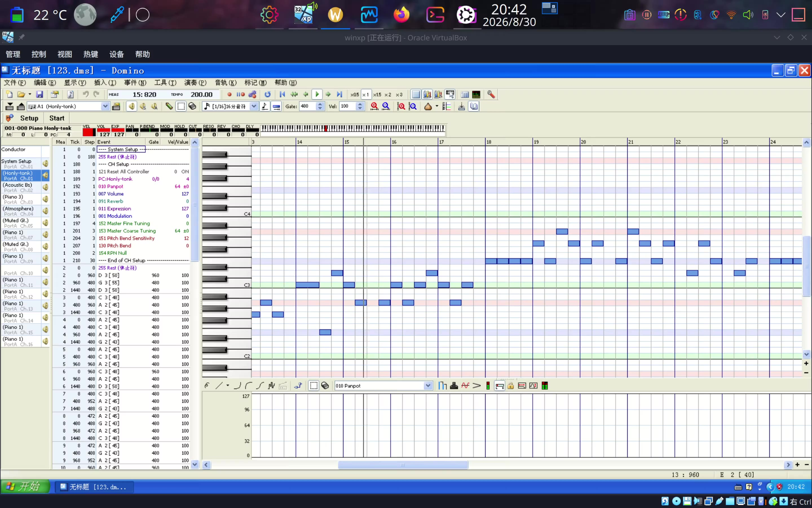Screen dimensions: 812x508
Task: Click the loop playback icon
Action: [267, 95]
